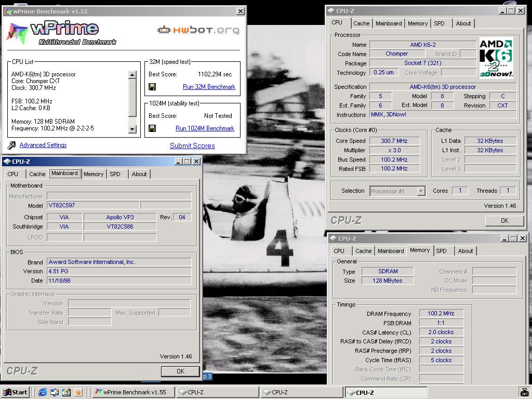Minimize the CPU-Z Memory window
532x399 pixels.
pos(505,238)
